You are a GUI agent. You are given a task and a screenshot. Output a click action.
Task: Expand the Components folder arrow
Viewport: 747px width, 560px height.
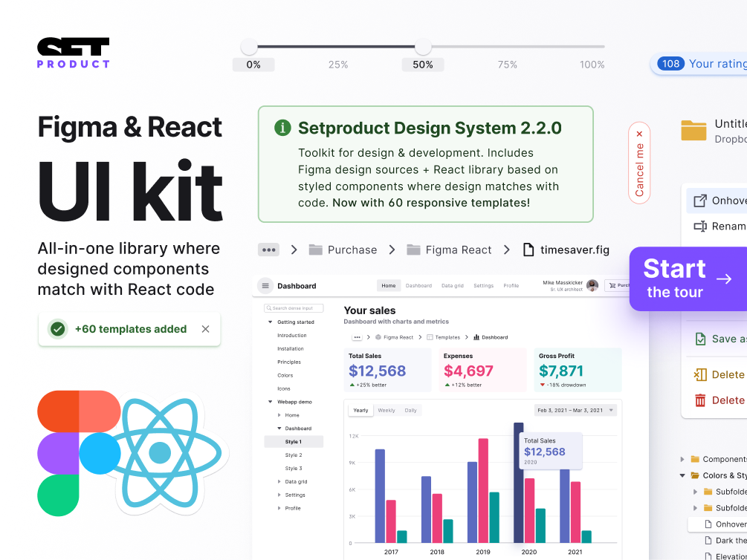(682, 459)
